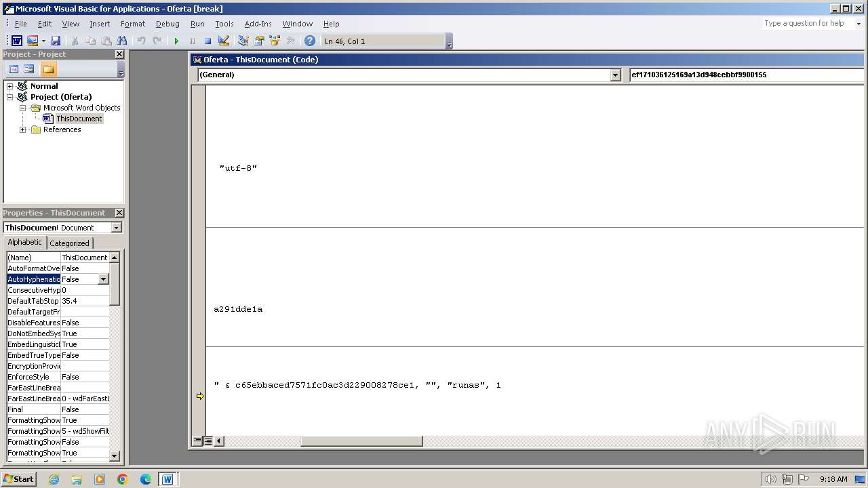Viewport: 868px width, 488px height.
Task: Close the Properties window panel
Action: [x=119, y=213]
